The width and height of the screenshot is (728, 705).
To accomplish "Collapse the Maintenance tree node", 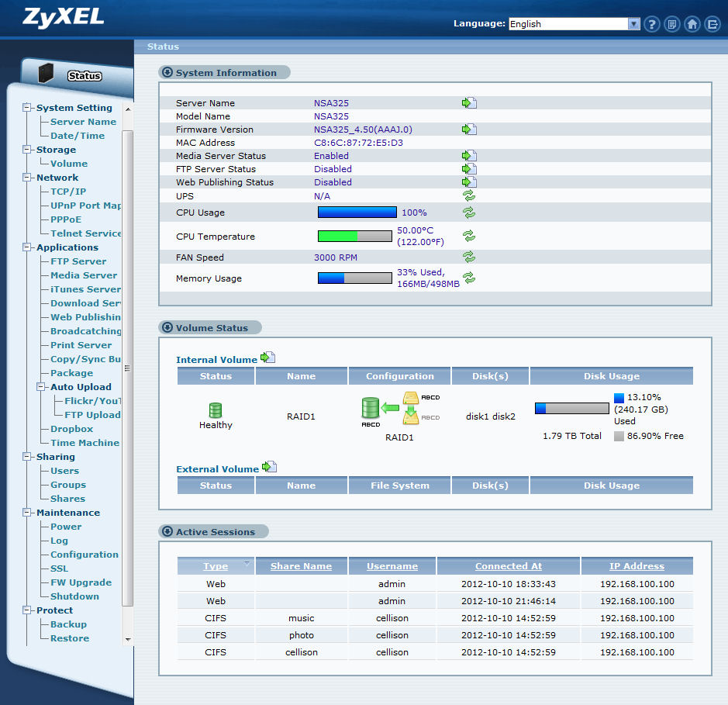I will pos(26,512).
